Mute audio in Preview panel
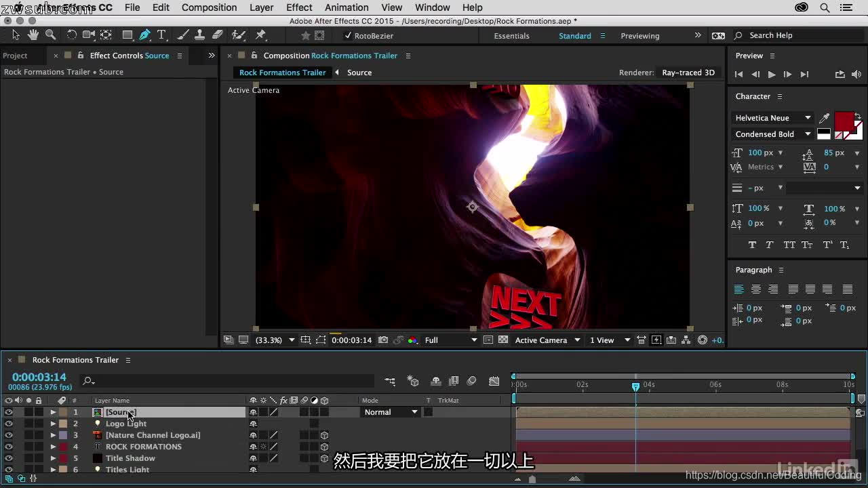 click(x=856, y=75)
